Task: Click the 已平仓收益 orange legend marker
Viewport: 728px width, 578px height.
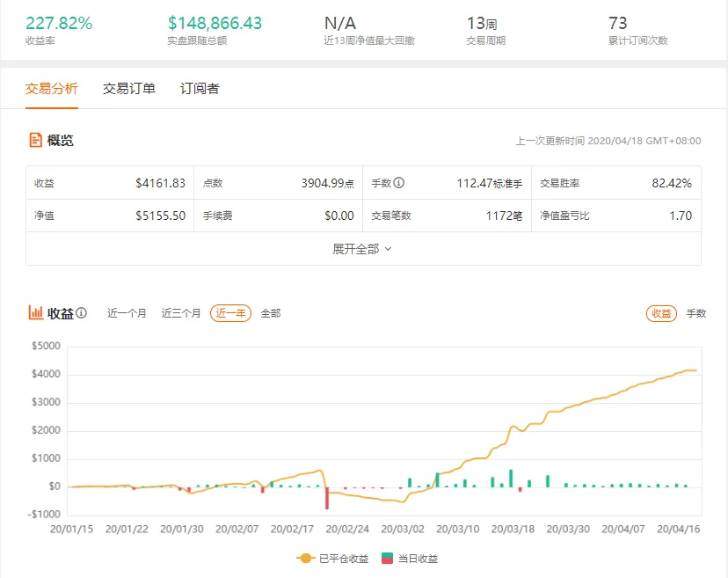Action: tap(305, 559)
